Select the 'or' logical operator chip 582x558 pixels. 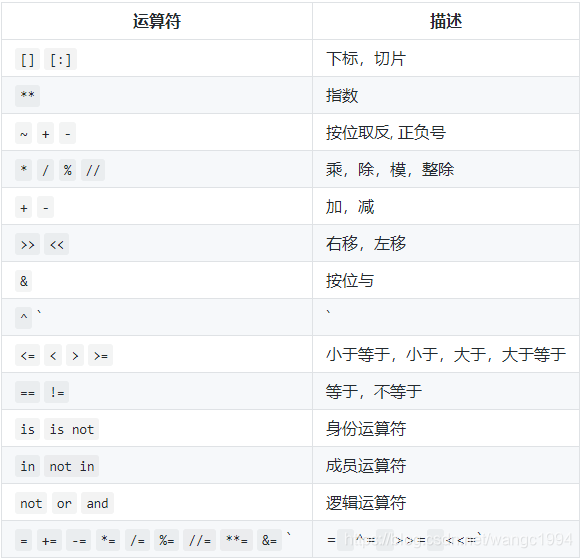64,503
